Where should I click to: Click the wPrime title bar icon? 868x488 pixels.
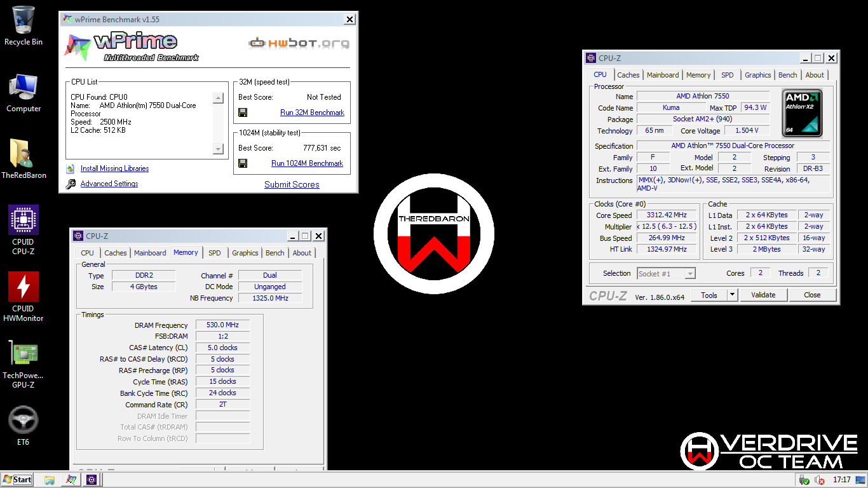click(x=67, y=19)
